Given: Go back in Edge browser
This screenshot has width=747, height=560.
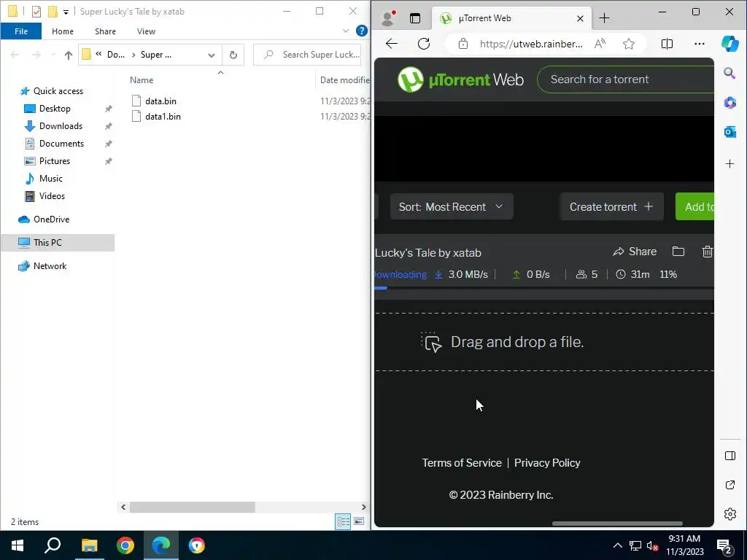Looking at the screenshot, I should 392,44.
